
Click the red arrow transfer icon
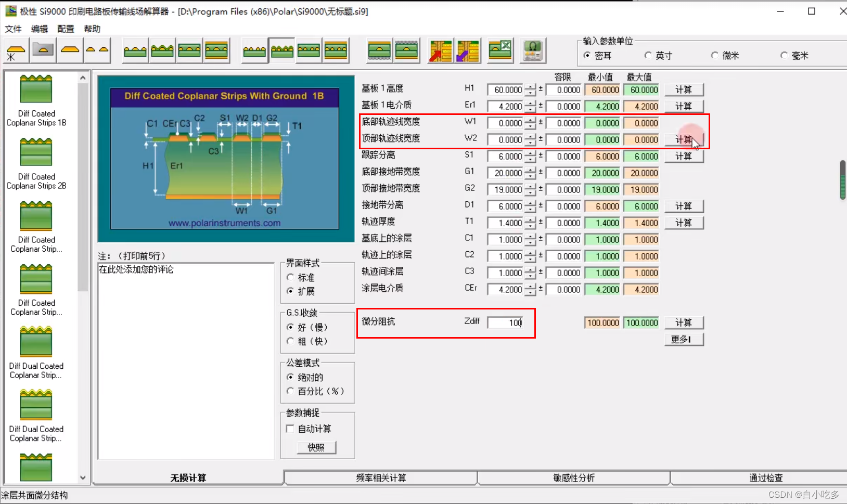click(x=440, y=50)
